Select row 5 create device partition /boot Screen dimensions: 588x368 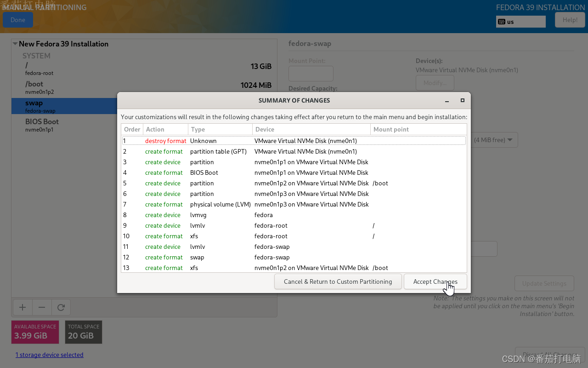coord(294,183)
